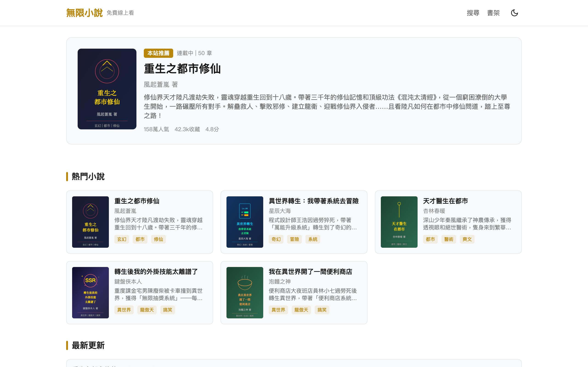Toggle dark mode with the moon icon
The height and width of the screenshot is (367, 588).
(515, 13)
